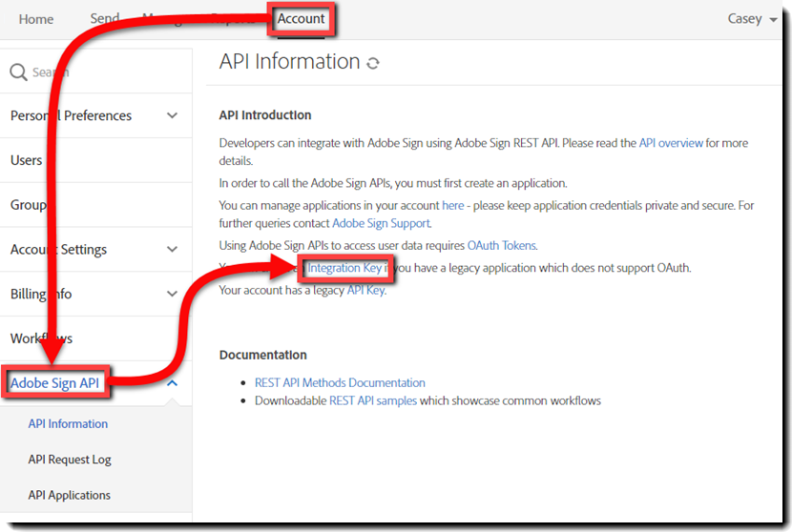
Task: Click the Integration Key link
Action: 344,268
